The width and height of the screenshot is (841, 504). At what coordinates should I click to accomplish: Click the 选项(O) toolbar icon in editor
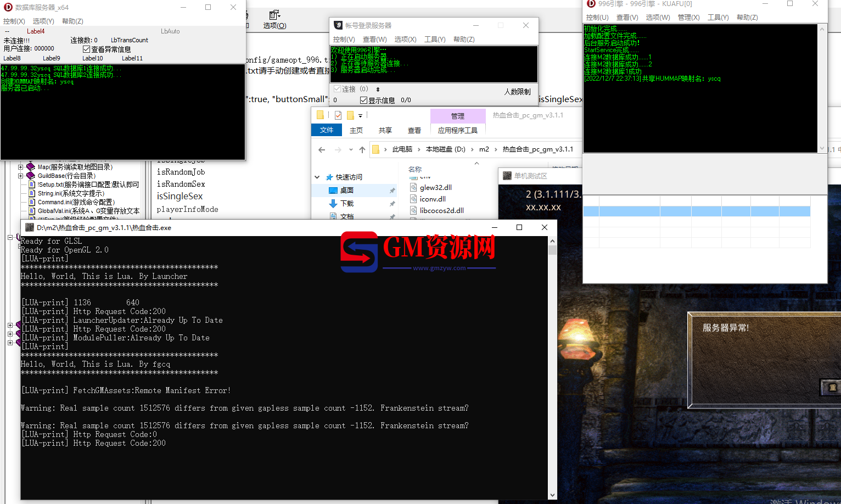coord(274,15)
